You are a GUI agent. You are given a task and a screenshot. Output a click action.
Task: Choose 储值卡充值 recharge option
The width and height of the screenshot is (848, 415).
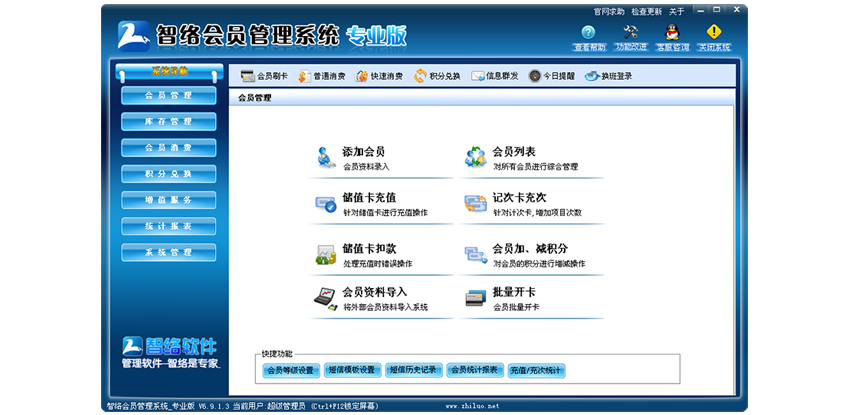(381, 205)
